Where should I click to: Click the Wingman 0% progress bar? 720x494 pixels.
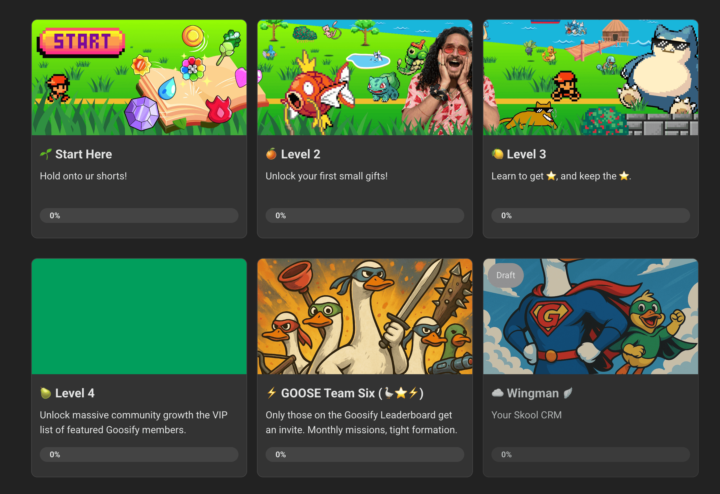tap(591, 455)
